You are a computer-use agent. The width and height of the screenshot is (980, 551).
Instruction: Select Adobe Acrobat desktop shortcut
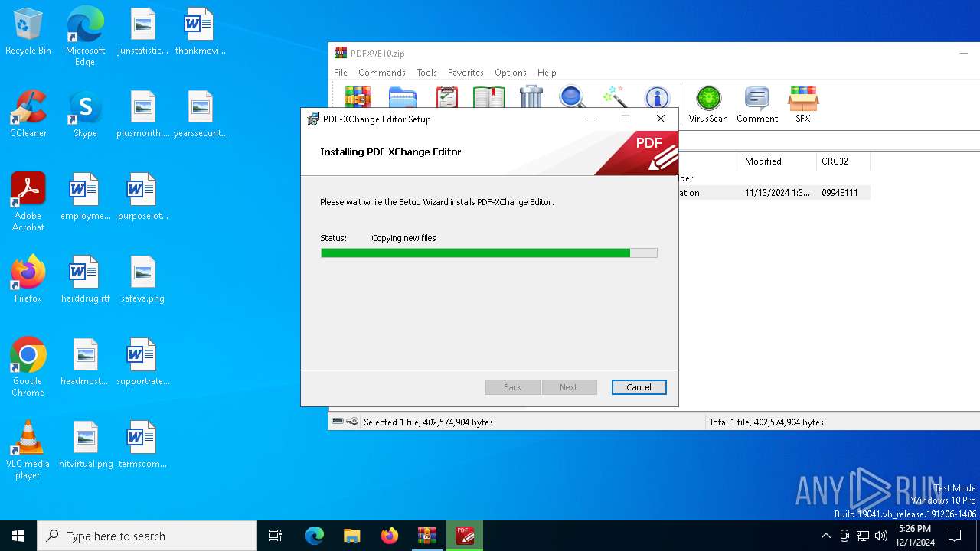(x=28, y=201)
